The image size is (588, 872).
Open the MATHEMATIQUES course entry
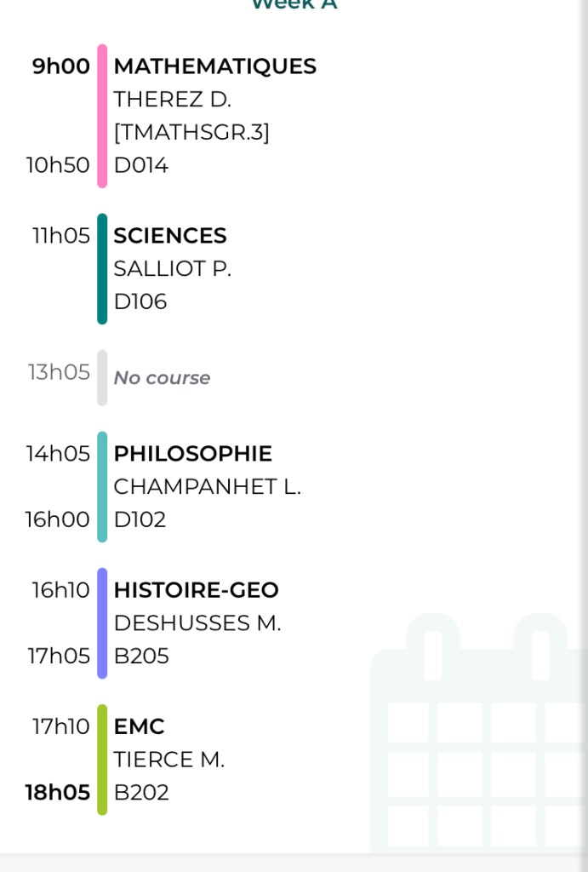(214, 66)
